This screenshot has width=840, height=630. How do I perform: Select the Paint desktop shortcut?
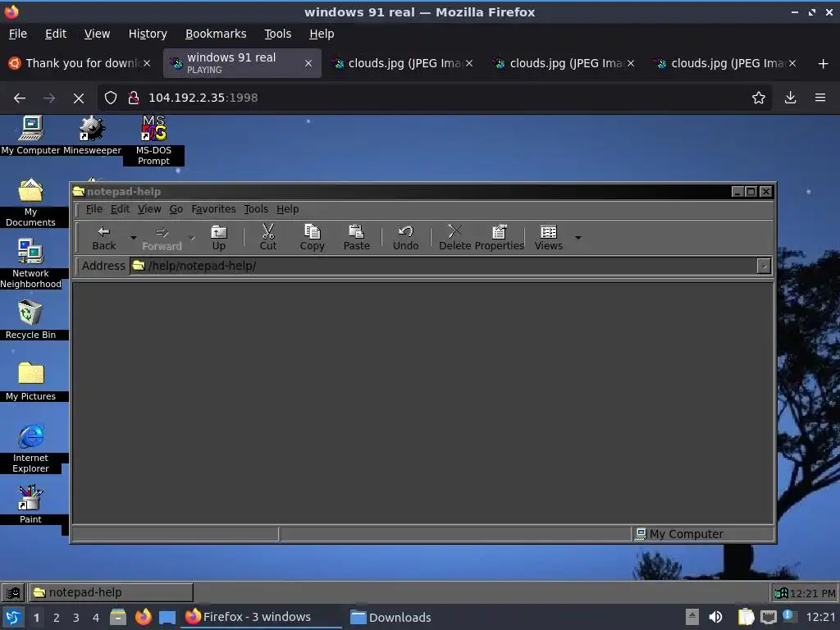[30, 504]
